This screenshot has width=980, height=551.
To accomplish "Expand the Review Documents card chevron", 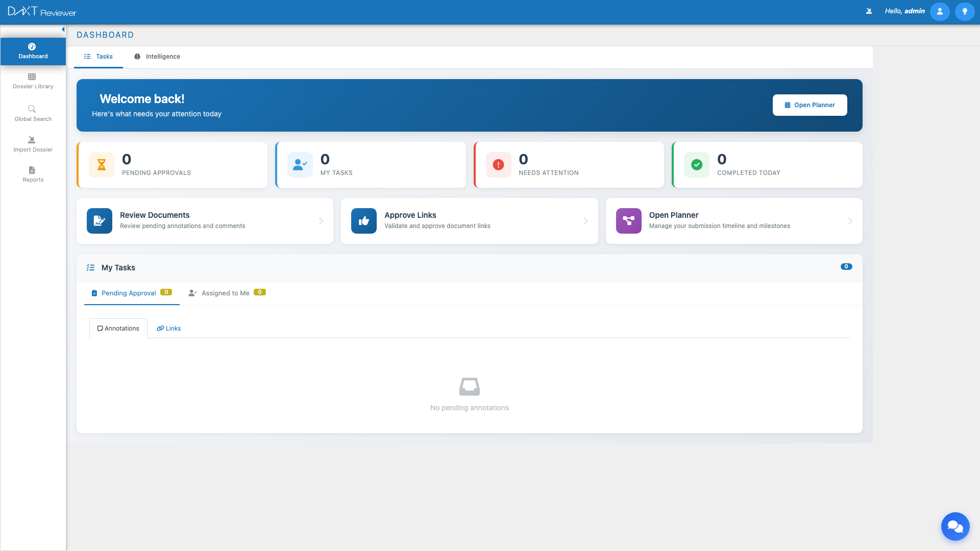I will pos(321,220).
